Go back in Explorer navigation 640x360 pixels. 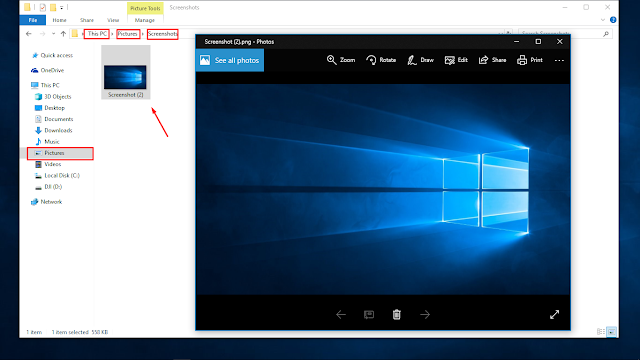(29, 34)
